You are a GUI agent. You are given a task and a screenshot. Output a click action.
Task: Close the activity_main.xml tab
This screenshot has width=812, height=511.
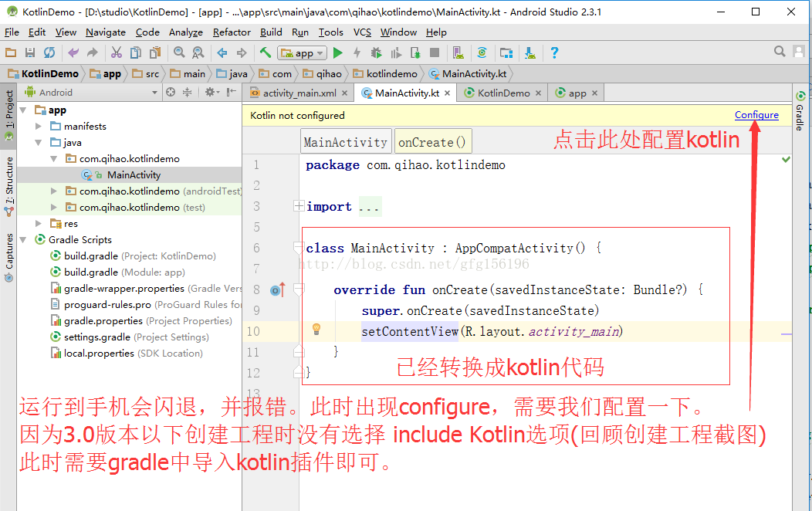point(346,93)
